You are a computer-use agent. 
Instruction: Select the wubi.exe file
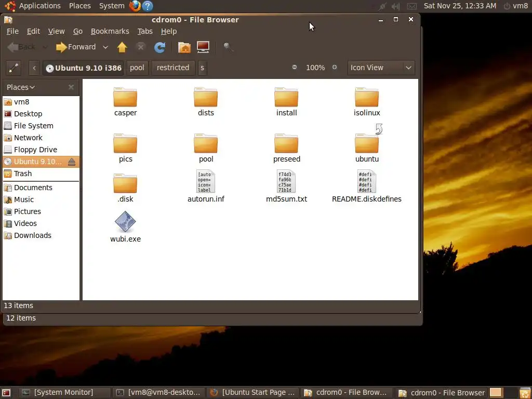(125, 227)
